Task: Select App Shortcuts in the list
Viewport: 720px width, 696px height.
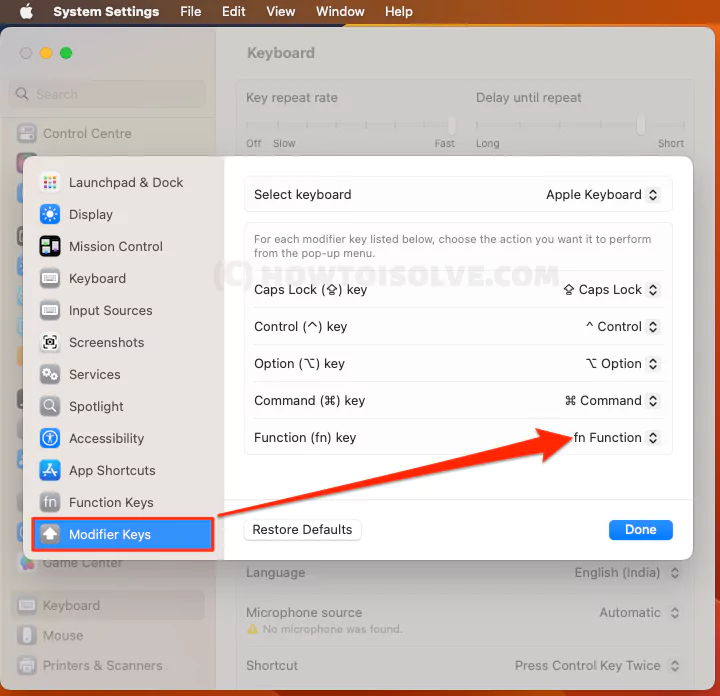Action: click(123, 471)
